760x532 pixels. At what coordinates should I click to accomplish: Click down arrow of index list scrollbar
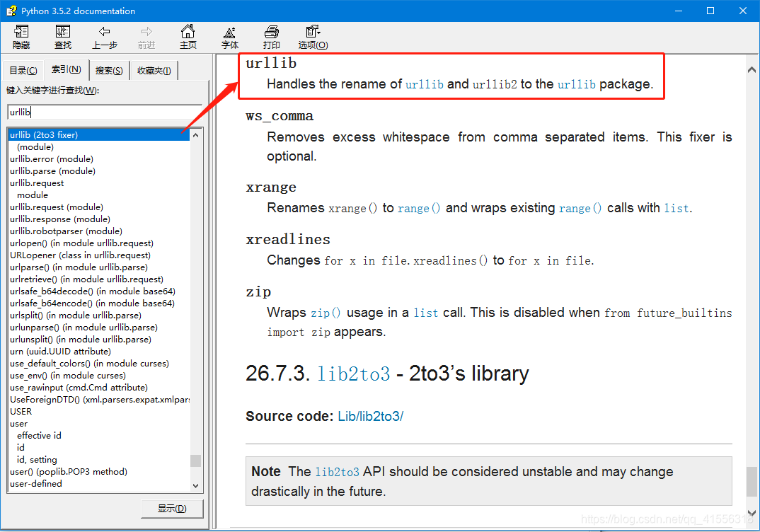(x=196, y=485)
